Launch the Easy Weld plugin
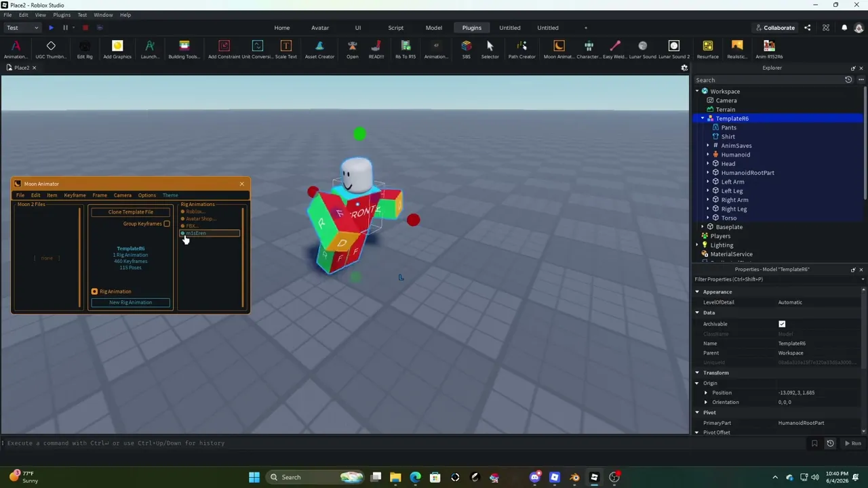The width and height of the screenshot is (868, 488). point(615,49)
